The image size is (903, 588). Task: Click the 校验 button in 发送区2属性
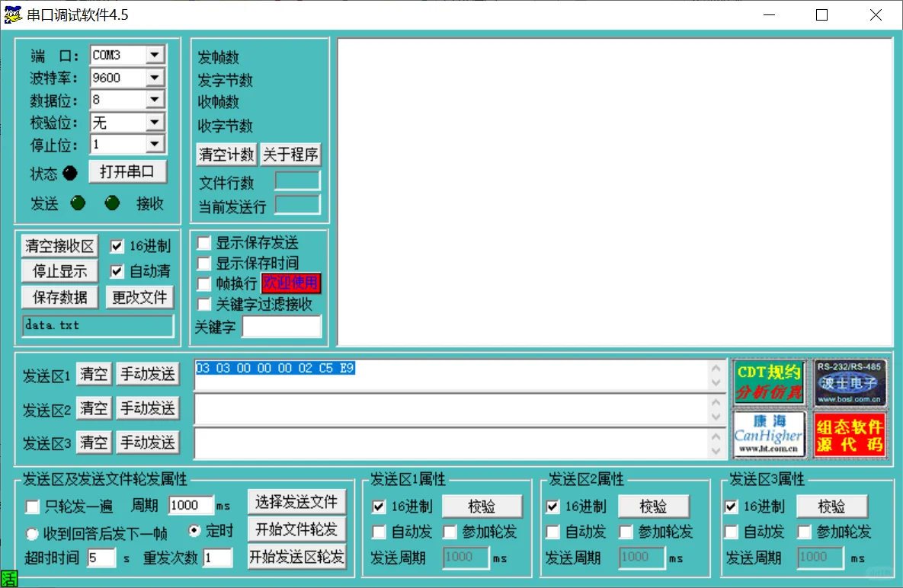(654, 506)
